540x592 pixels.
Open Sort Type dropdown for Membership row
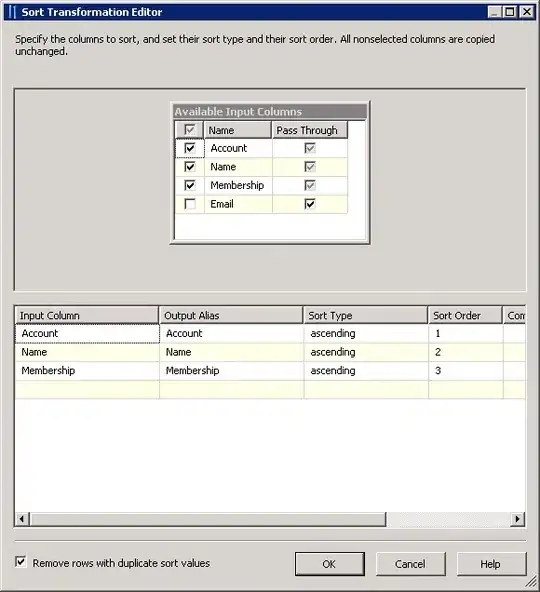pyautogui.click(x=366, y=371)
